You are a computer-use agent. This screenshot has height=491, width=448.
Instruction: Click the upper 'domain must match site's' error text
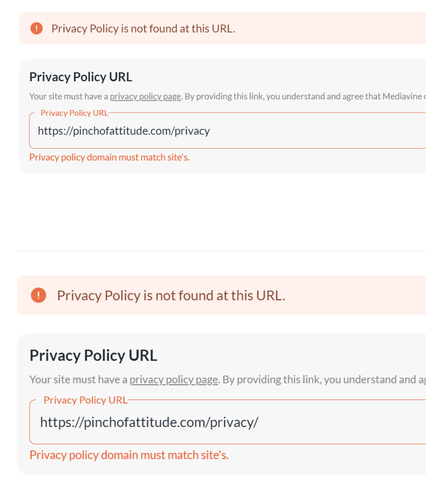pos(109,157)
